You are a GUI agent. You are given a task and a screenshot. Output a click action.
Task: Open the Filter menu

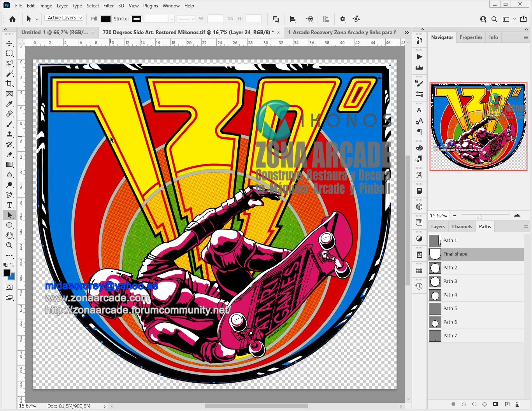point(109,6)
